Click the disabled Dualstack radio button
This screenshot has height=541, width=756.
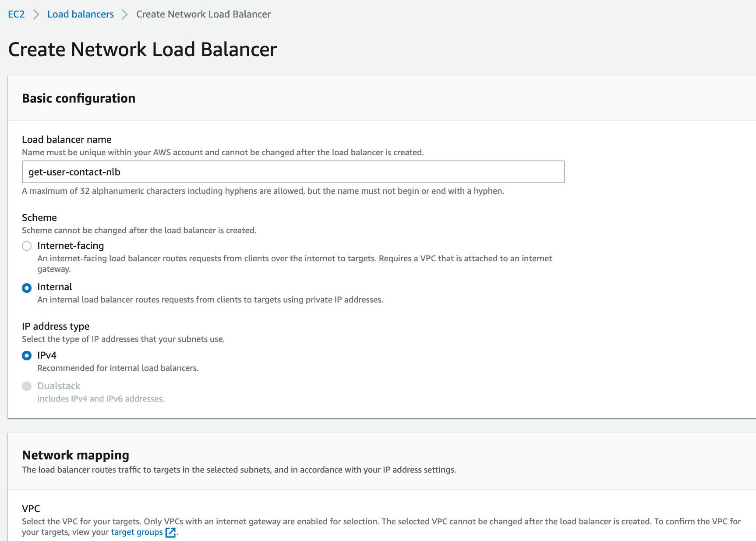click(26, 386)
